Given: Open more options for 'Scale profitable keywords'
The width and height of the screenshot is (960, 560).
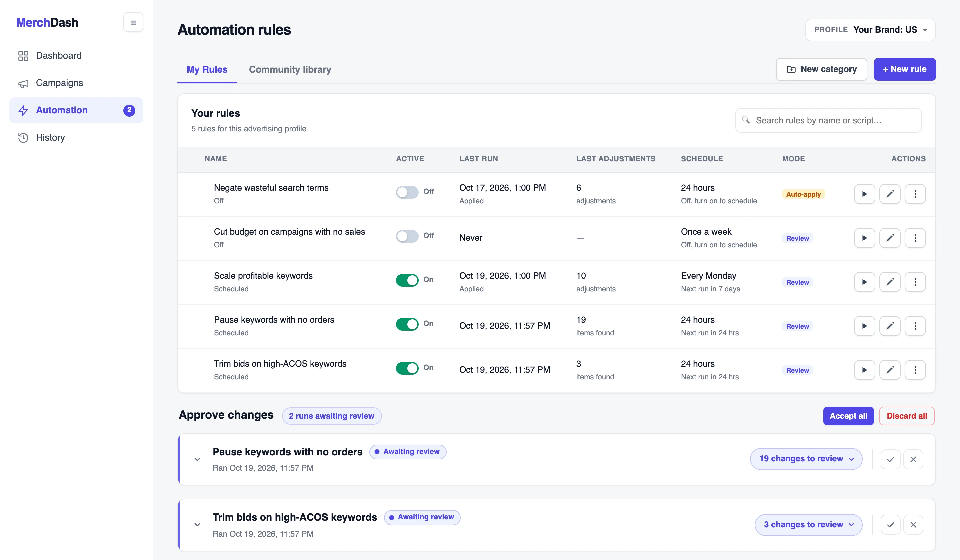Looking at the screenshot, I should [x=915, y=282].
